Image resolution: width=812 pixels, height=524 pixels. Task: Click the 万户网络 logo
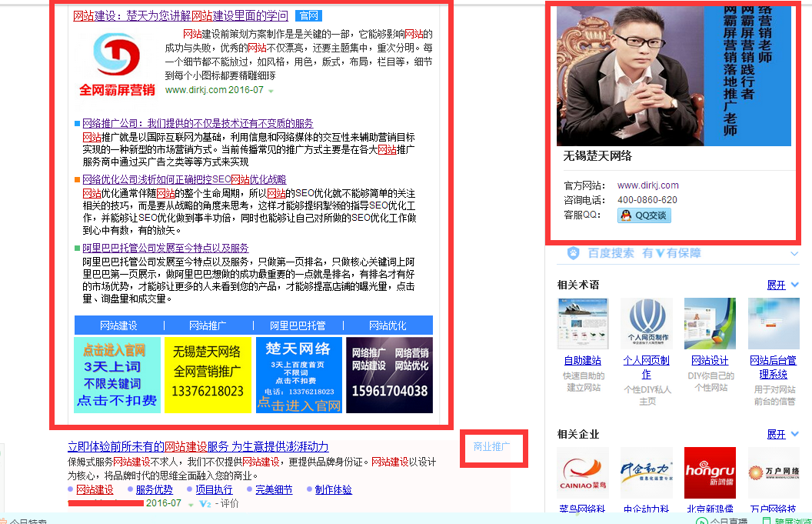click(774, 472)
